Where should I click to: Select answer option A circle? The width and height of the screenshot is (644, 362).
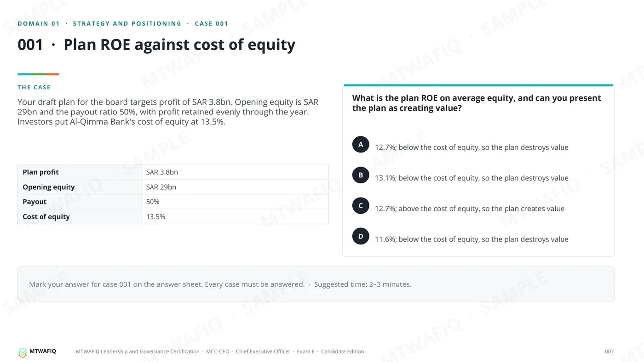pyautogui.click(x=361, y=144)
